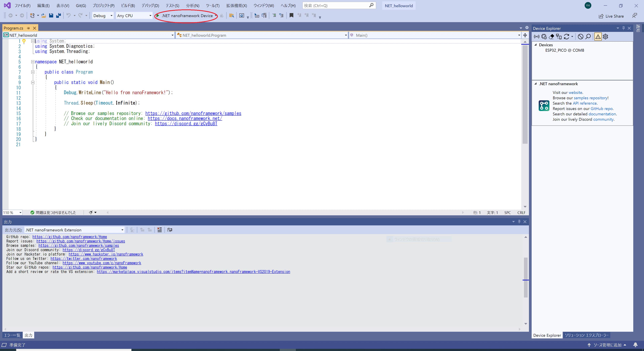
Task: Open the ビルド(B) menu
Action: coord(128,6)
